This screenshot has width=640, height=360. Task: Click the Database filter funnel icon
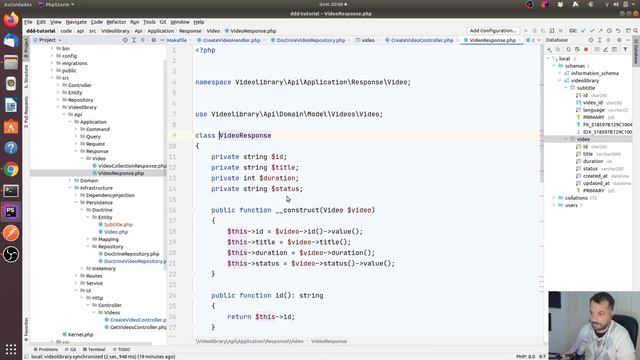[625, 49]
